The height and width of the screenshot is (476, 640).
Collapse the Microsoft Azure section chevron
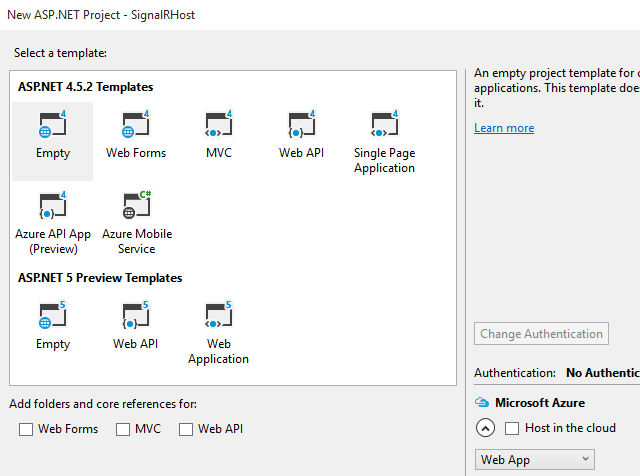(x=485, y=428)
